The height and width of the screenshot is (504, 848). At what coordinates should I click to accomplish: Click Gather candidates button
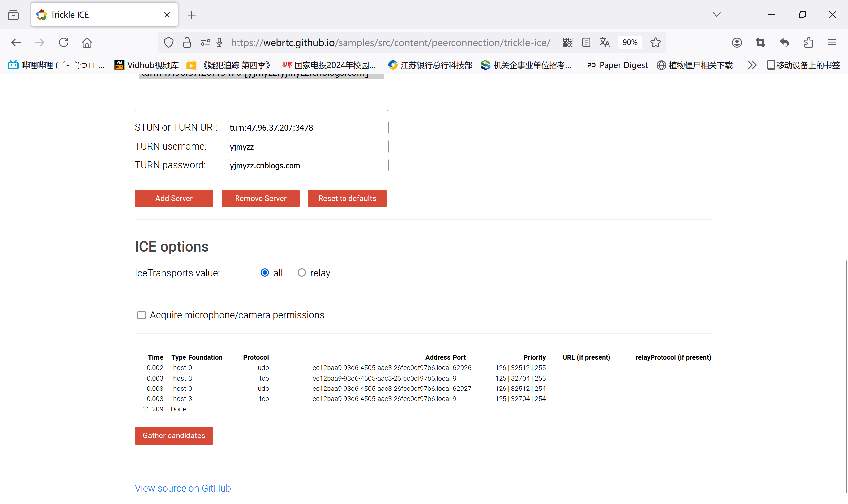[174, 435]
